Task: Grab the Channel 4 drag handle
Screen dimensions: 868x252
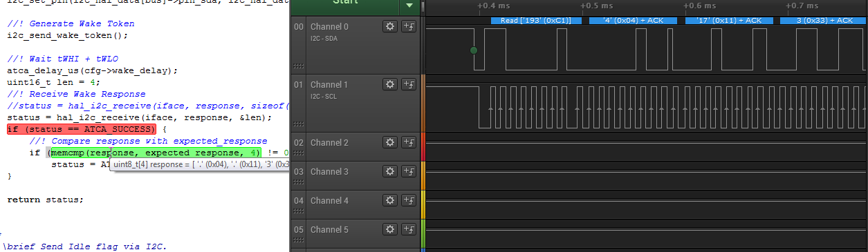Action: point(299,211)
